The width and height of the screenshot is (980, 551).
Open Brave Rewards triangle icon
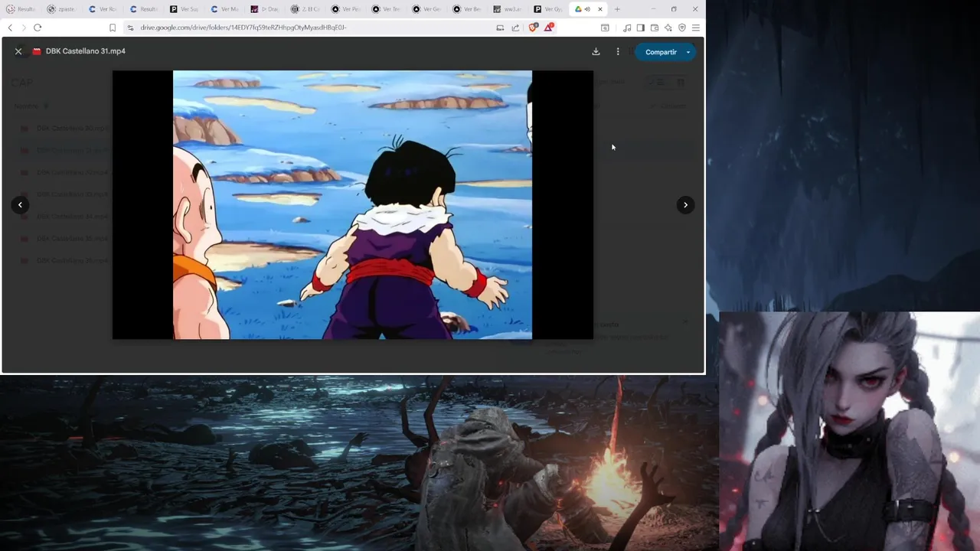[x=549, y=28]
